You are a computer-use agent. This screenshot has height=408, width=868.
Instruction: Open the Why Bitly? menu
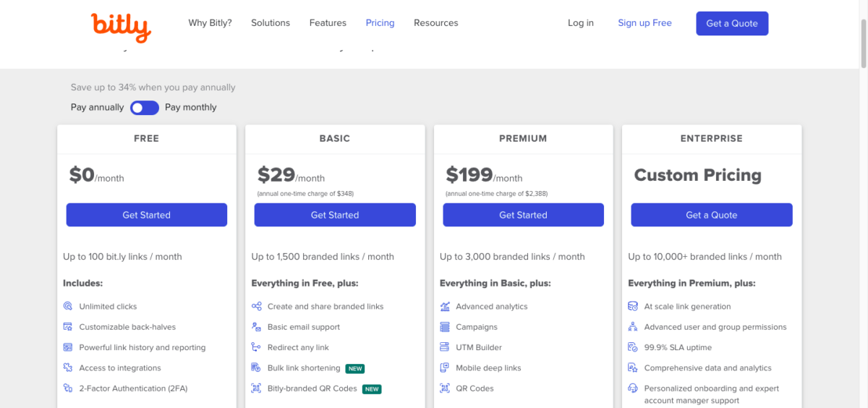coord(210,23)
